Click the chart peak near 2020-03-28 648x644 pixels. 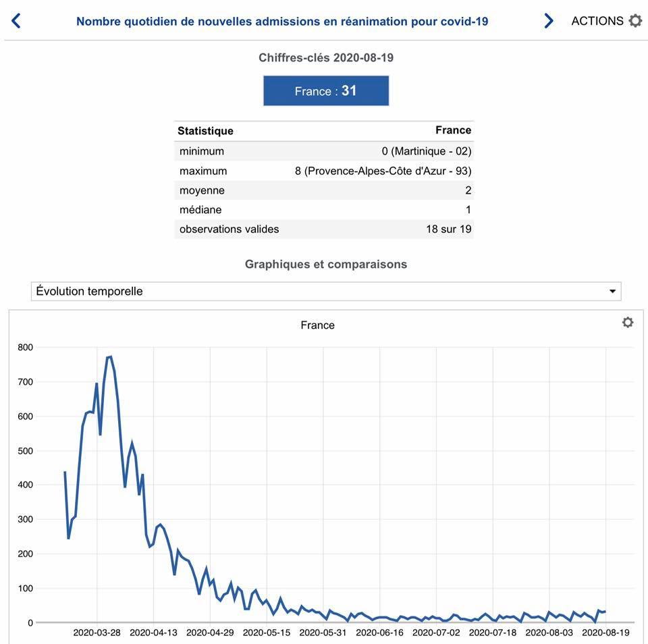point(109,356)
